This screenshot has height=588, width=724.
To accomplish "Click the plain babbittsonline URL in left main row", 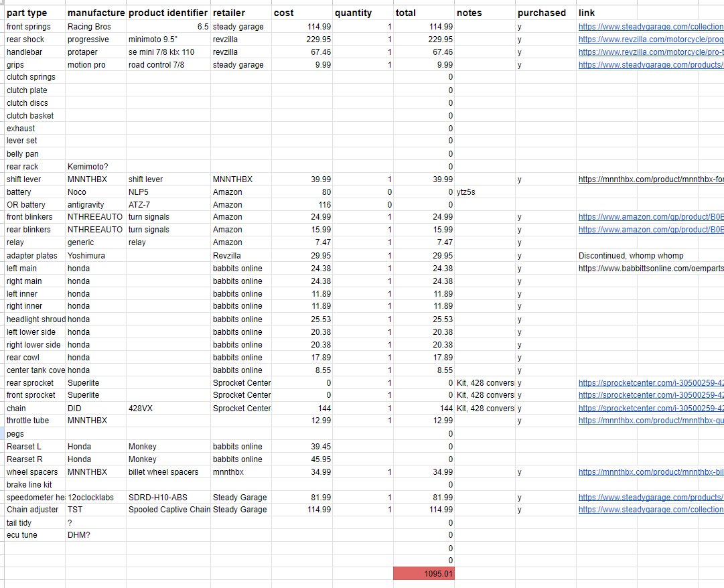I will (x=651, y=269).
